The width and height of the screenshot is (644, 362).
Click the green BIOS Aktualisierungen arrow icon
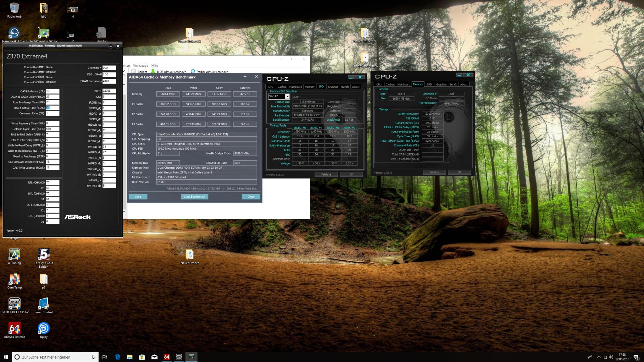[x=153, y=72]
